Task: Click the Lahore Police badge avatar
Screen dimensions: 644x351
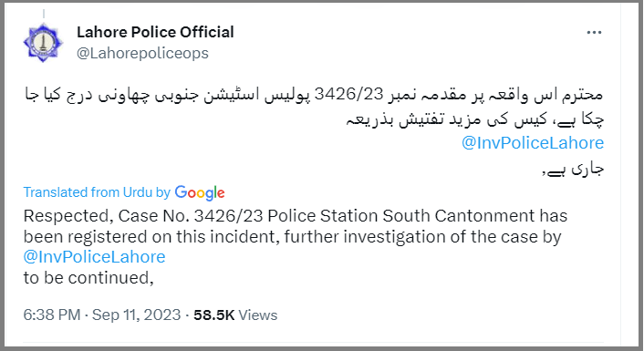Action: (x=43, y=42)
